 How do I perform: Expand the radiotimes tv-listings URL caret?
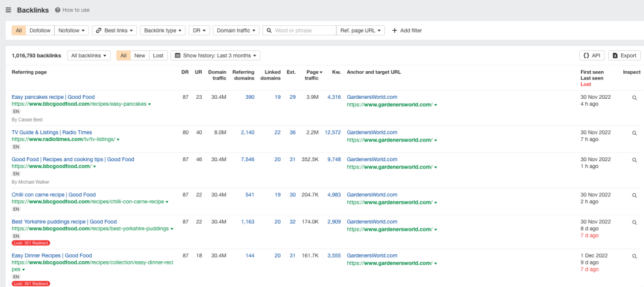(118, 140)
